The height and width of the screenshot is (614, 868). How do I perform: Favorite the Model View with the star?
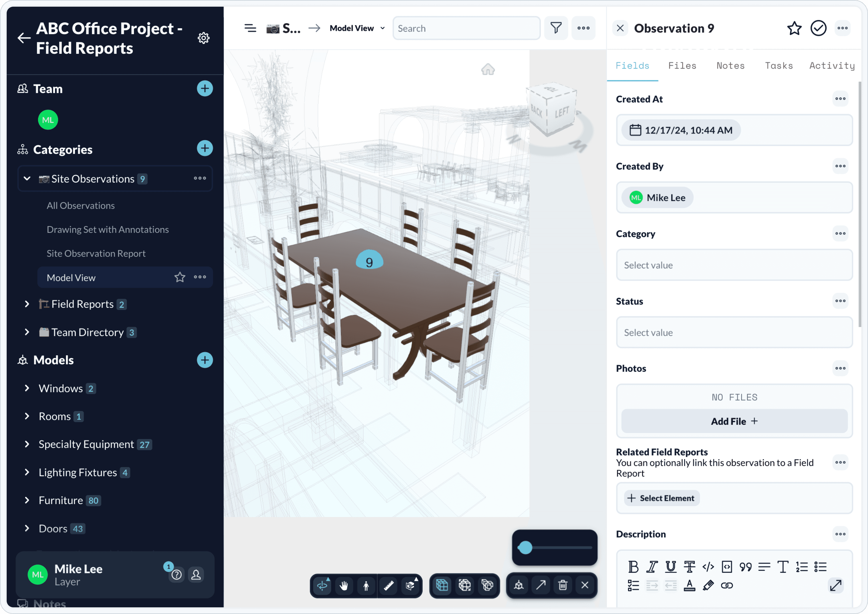click(180, 277)
